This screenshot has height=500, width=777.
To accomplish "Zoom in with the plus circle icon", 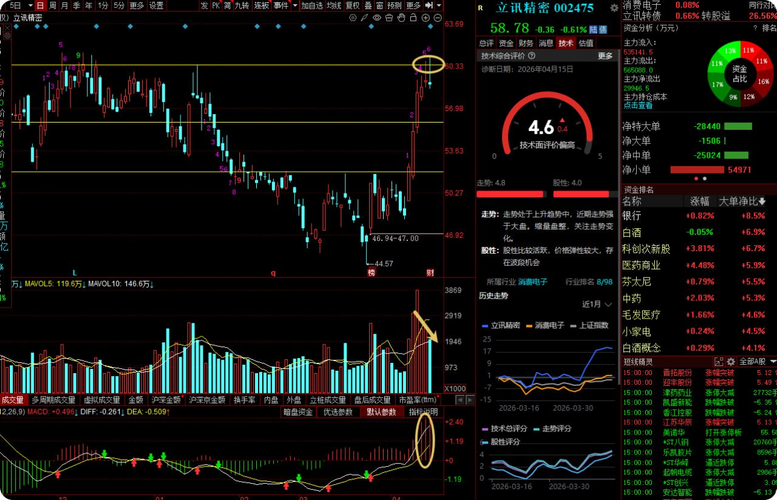I will [425, 18].
